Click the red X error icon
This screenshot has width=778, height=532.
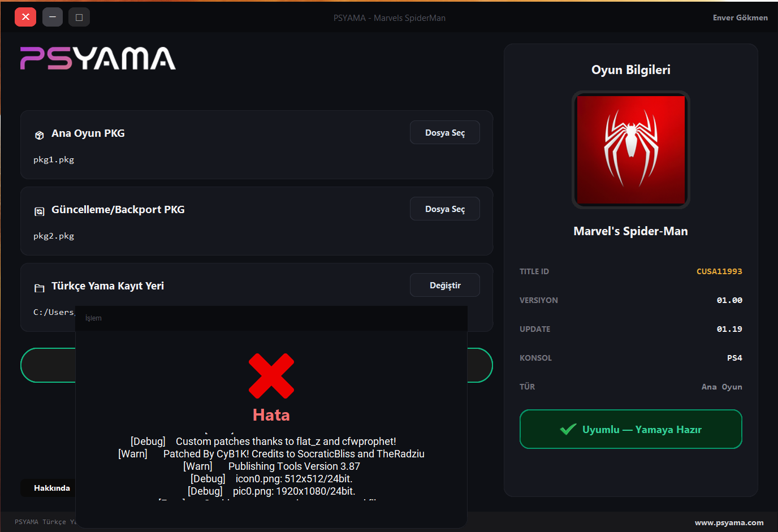[x=271, y=376]
